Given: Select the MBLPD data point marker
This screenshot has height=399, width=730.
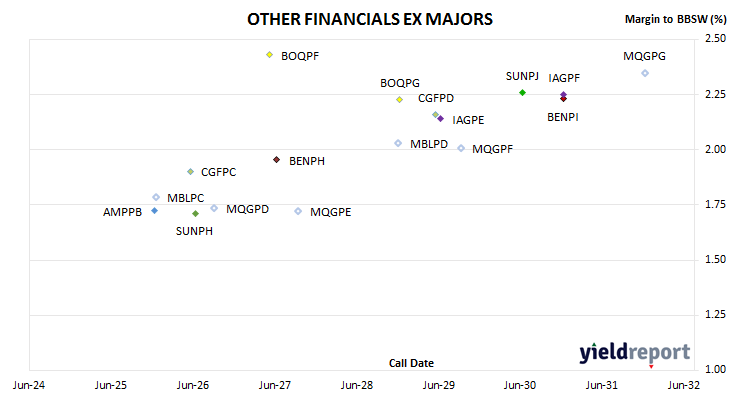Looking at the screenshot, I should [398, 143].
